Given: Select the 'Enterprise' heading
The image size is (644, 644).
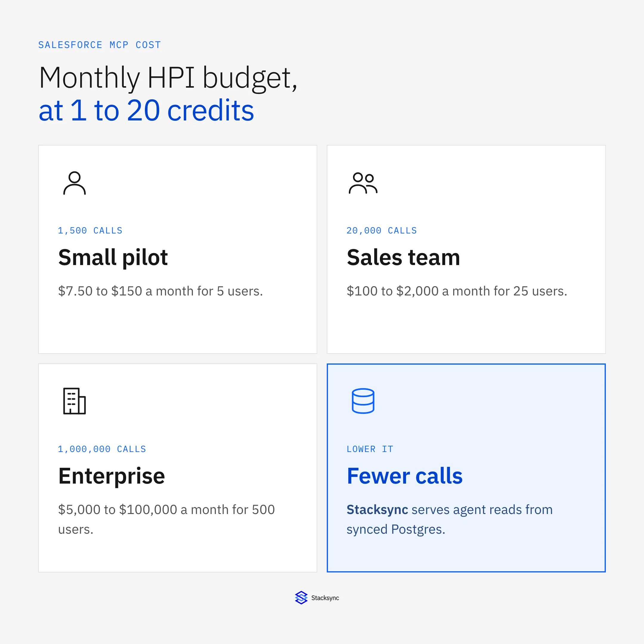Looking at the screenshot, I should tap(112, 476).
